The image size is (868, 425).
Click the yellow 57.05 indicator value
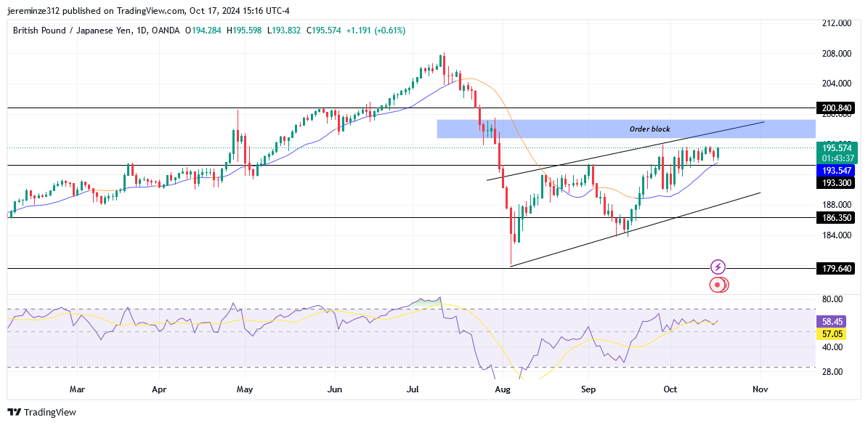click(x=833, y=333)
